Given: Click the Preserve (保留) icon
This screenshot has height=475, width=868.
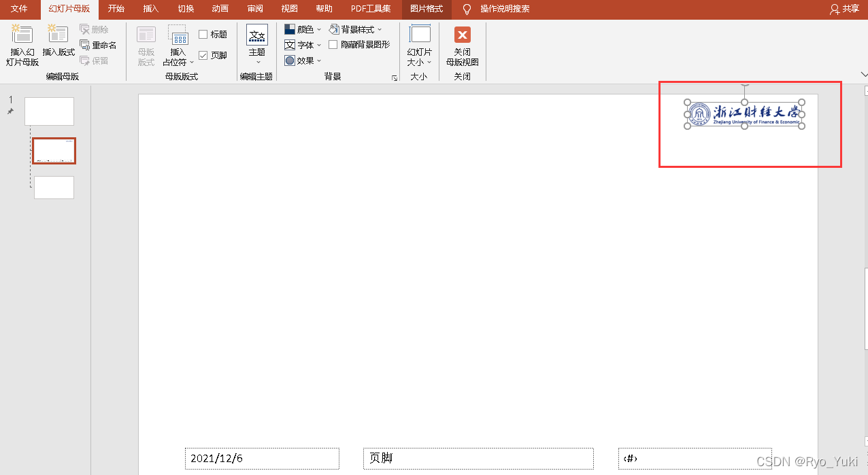Looking at the screenshot, I should coord(84,60).
